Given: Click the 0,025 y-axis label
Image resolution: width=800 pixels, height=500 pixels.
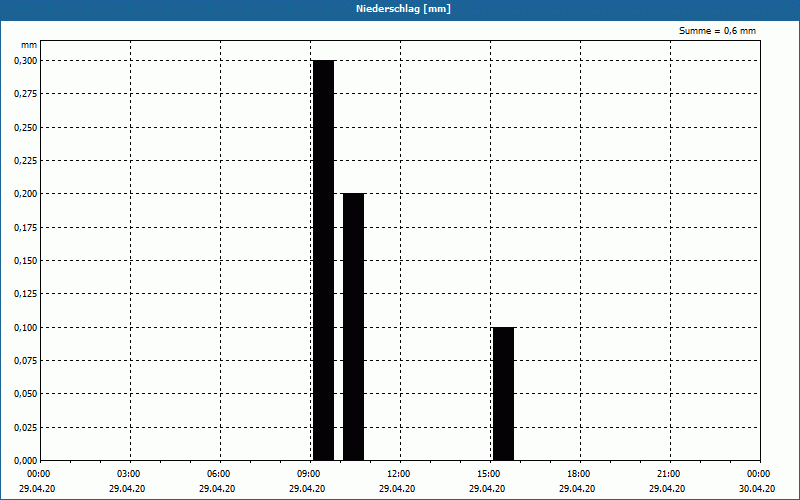Looking at the screenshot, I should 26,428.
